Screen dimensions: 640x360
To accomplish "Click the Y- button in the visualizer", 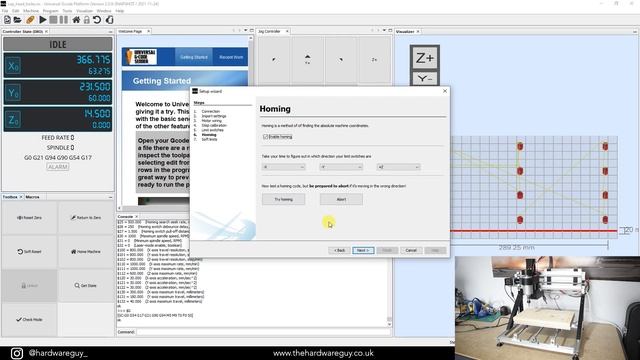I will pos(424,78).
